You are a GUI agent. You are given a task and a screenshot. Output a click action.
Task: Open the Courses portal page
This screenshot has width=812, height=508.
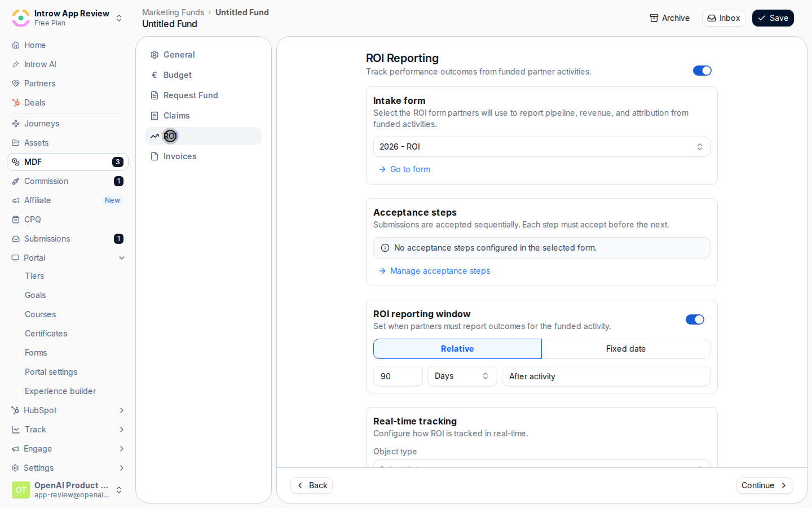pyautogui.click(x=41, y=314)
